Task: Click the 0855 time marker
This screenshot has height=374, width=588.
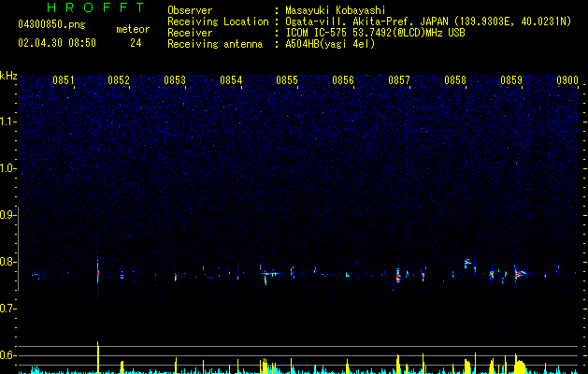Action: [287, 80]
